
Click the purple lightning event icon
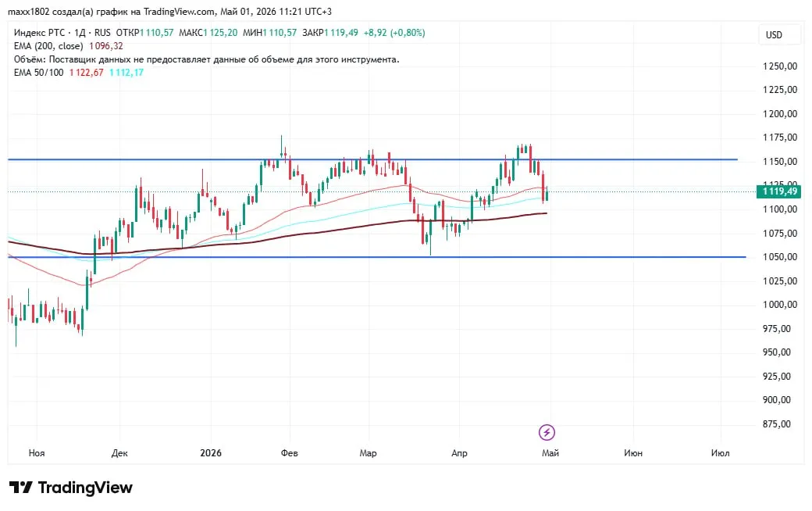point(547,432)
